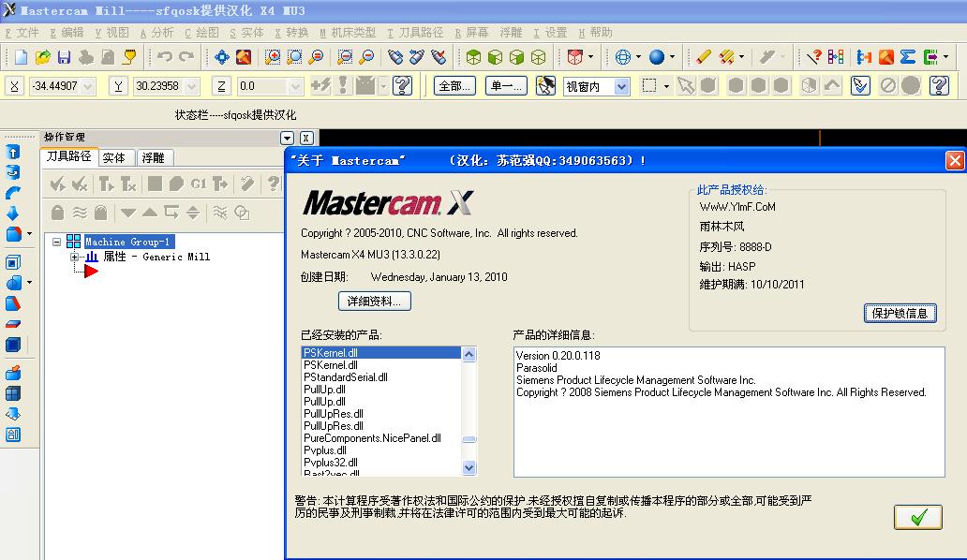Click the X coordinate label button
Image resolution: width=967 pixels, height=560 pixels.
coord(14,86)
